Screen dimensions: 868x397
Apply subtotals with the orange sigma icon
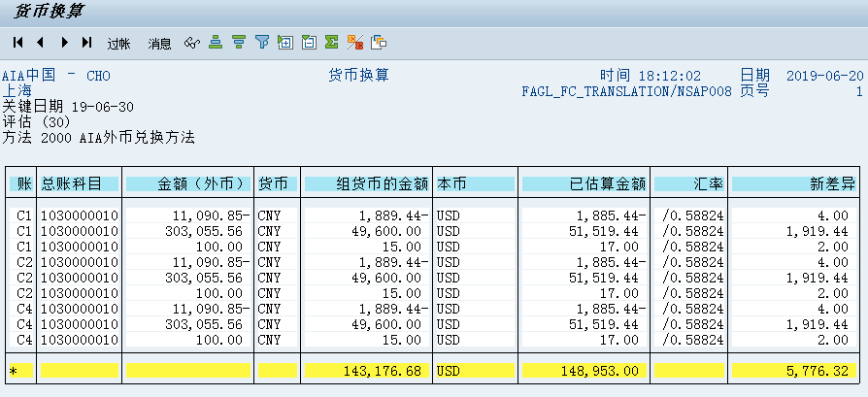(x=354, y=42)
